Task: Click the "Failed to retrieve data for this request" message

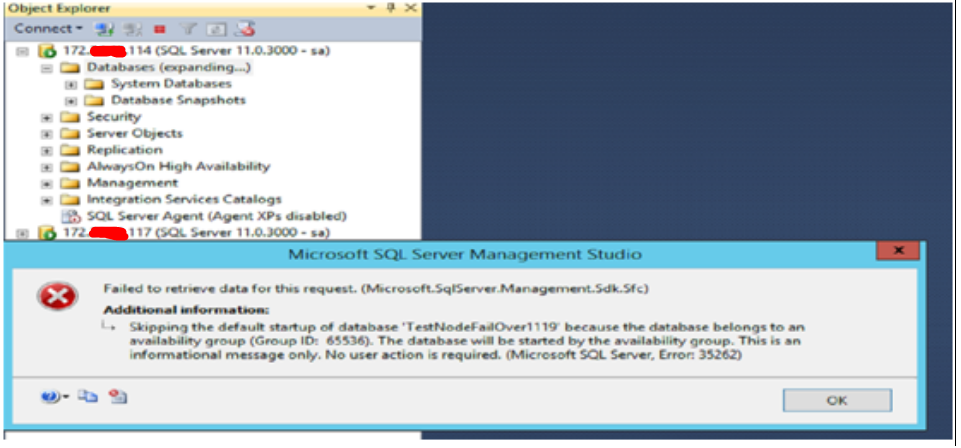Action: [376, 287]
